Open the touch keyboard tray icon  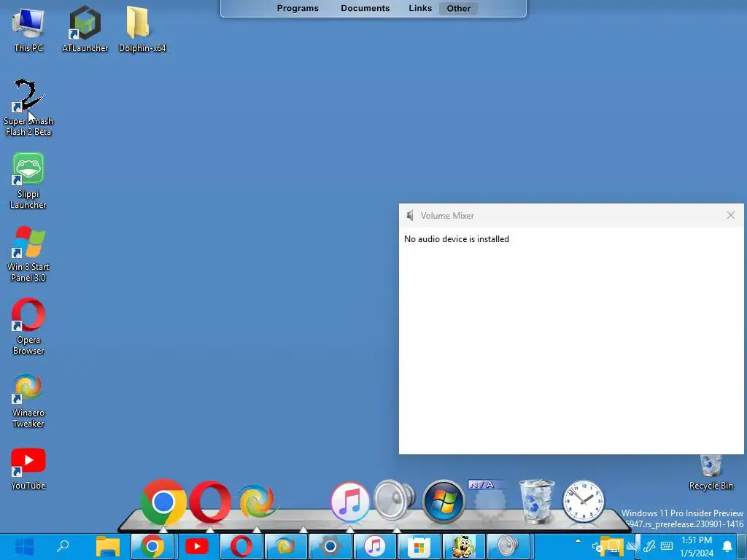click(x=667, y=546)
